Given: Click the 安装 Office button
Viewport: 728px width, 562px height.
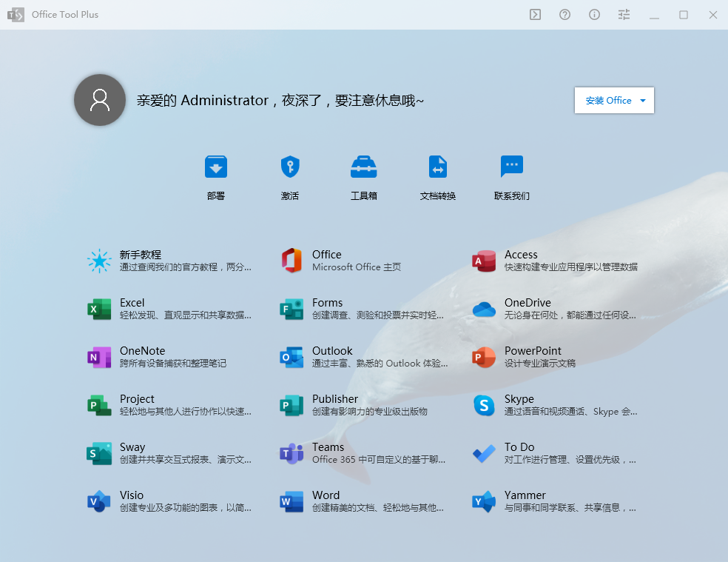Looking at the screenshot, I should (608, 101).
